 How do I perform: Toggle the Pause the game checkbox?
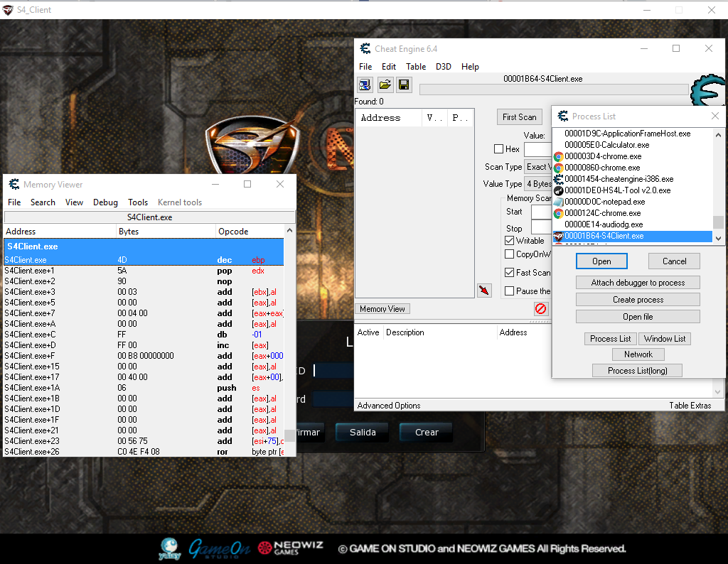[509, 291]
